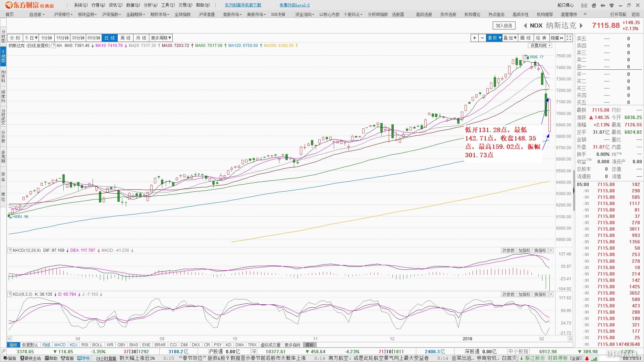Image resolution: width=644 pixels, height=362 pixels.
Task: Click the 东方财富手机版下载 link
Action: click(243, 5)
